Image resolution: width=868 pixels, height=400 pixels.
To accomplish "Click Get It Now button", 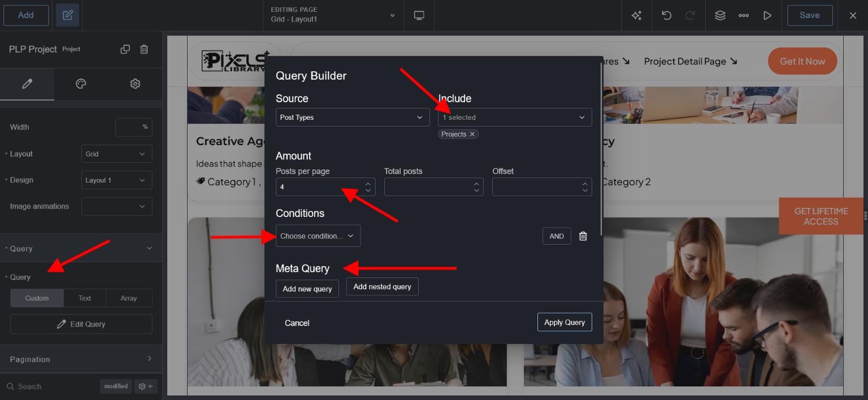I will click(802, 61).
